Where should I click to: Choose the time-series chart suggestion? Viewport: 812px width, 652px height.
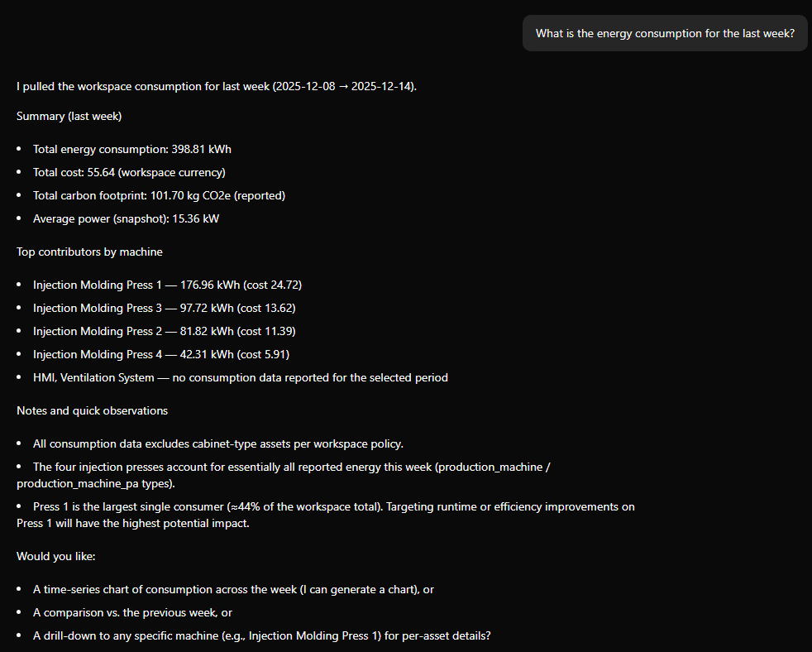233,589
